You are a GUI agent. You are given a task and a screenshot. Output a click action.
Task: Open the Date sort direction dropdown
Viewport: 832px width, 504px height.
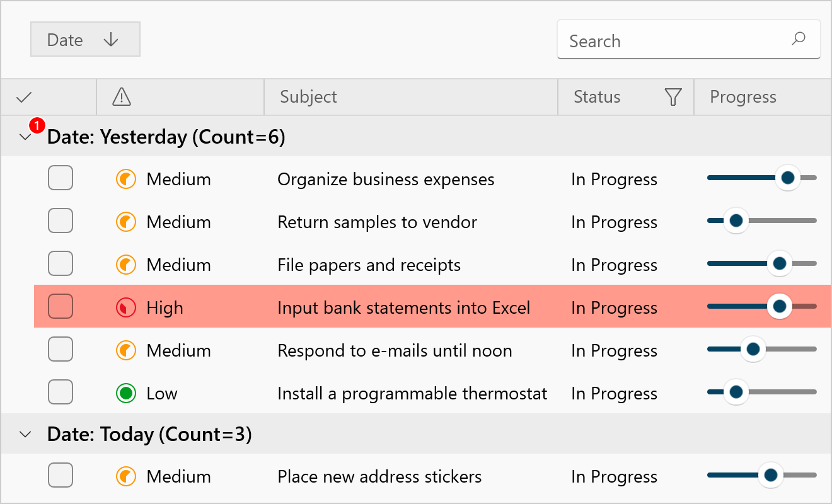point(111,39)
